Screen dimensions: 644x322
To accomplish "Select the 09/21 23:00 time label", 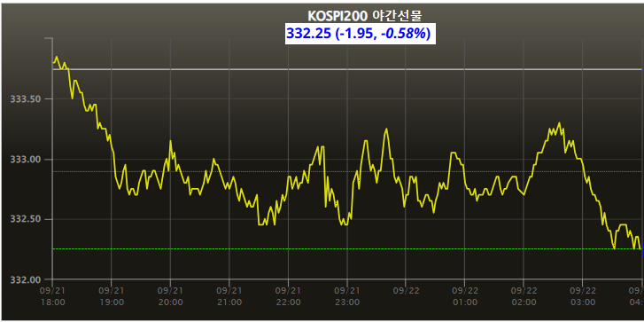I will pos(347,296).
